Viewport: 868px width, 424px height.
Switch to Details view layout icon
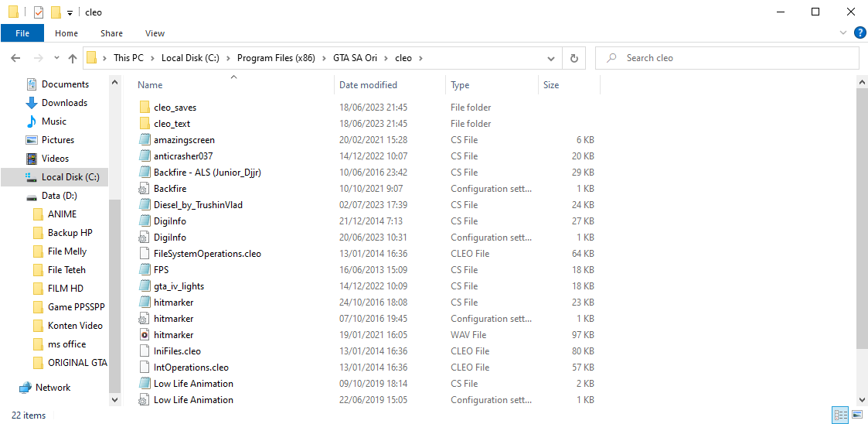pos(840,415)
